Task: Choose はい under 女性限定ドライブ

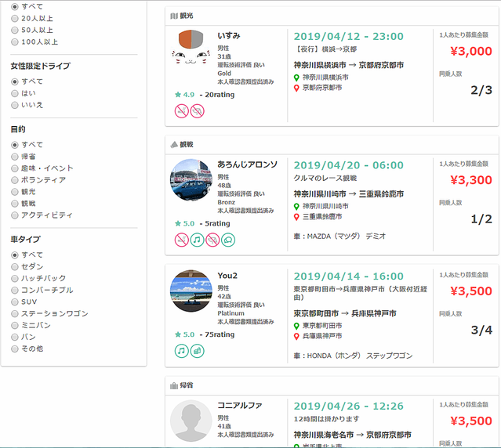Action: pos(15,92)
